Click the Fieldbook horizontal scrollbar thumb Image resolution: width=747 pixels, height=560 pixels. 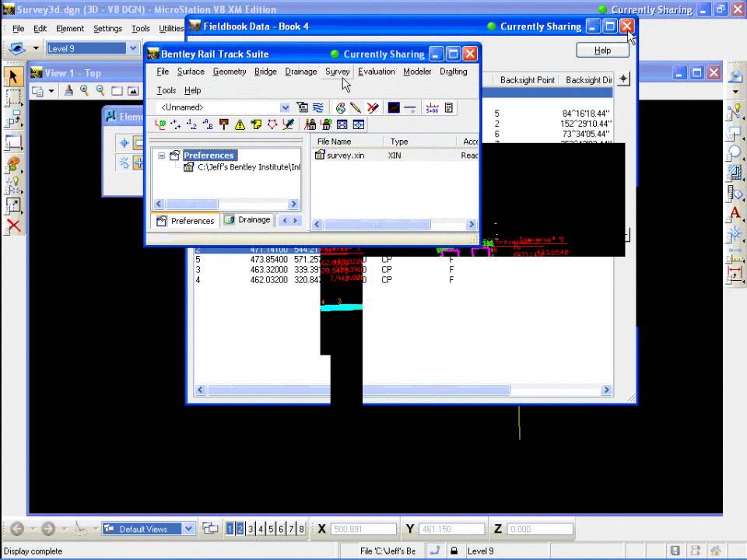[359, 390]
